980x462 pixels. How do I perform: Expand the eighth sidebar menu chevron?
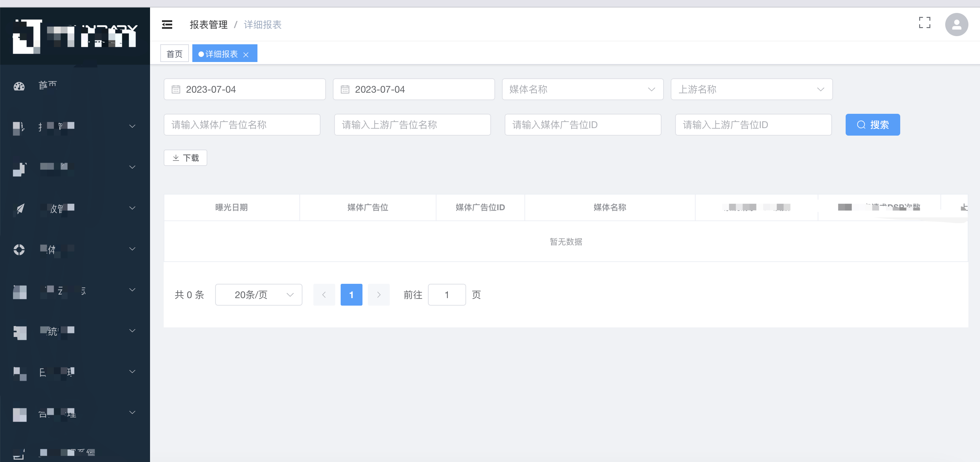click(x=132, y=371)
